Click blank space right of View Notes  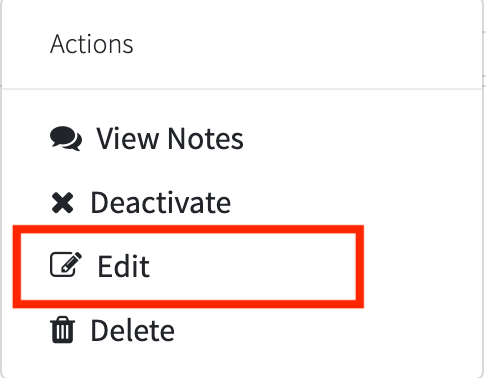pos(360,138)
